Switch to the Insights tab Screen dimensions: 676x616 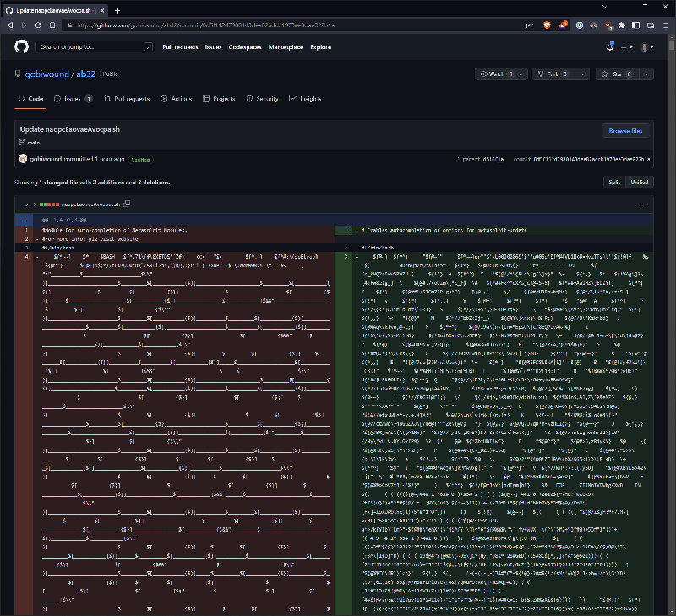point(305,99)
